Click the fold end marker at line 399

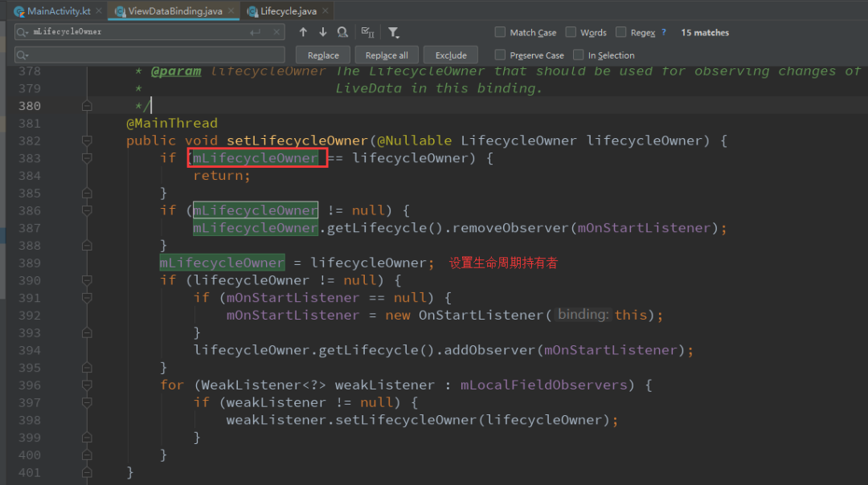pyautogui.click(x=87, y=438)
